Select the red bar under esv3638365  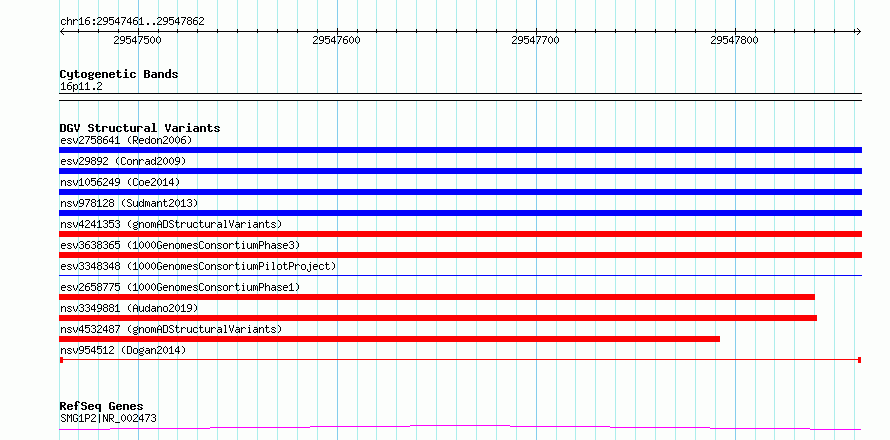tap(460, 255)
